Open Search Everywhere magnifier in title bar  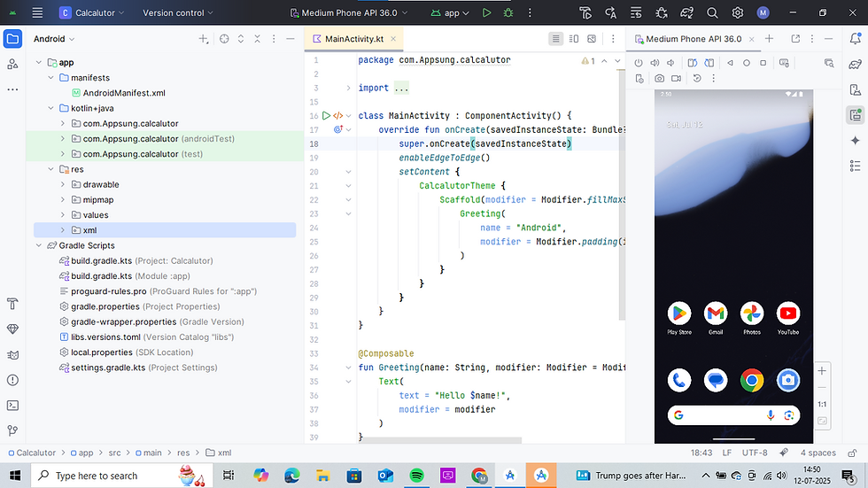tap(712, 12)
